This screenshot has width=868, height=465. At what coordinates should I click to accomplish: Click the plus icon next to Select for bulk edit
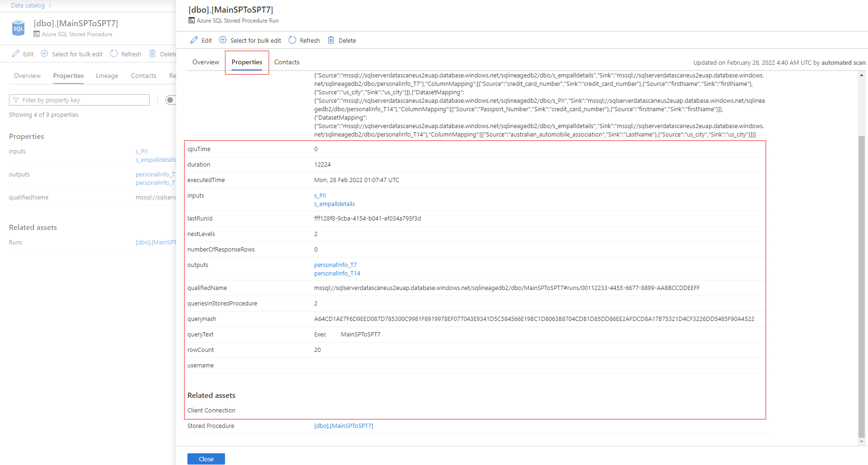click(222, 40)
